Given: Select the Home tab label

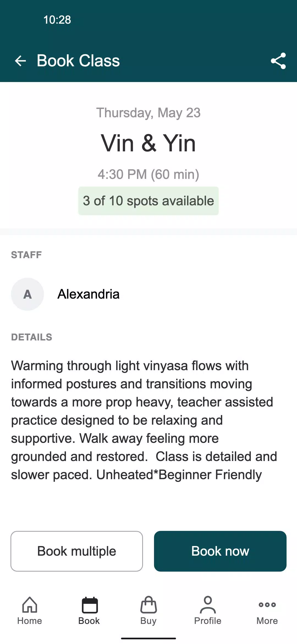Looking at the screenshot, I should click(x=30, y=621).
